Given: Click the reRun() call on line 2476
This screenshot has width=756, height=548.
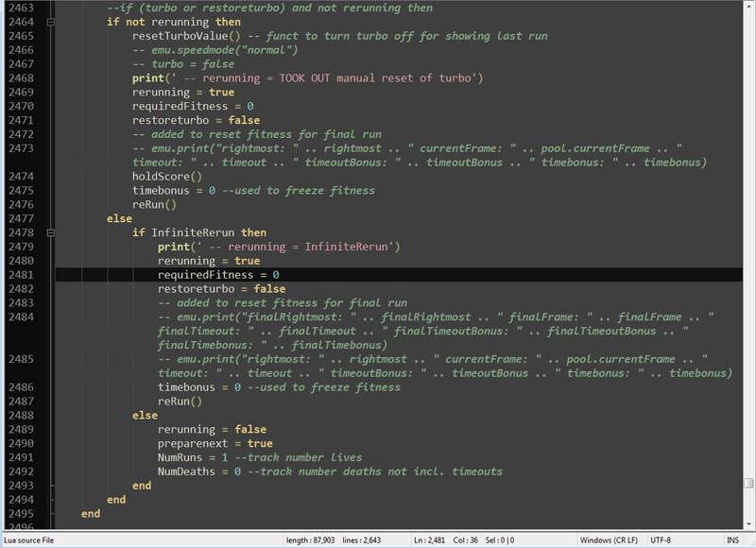Looking at the screenshot, I should [154, 204].
